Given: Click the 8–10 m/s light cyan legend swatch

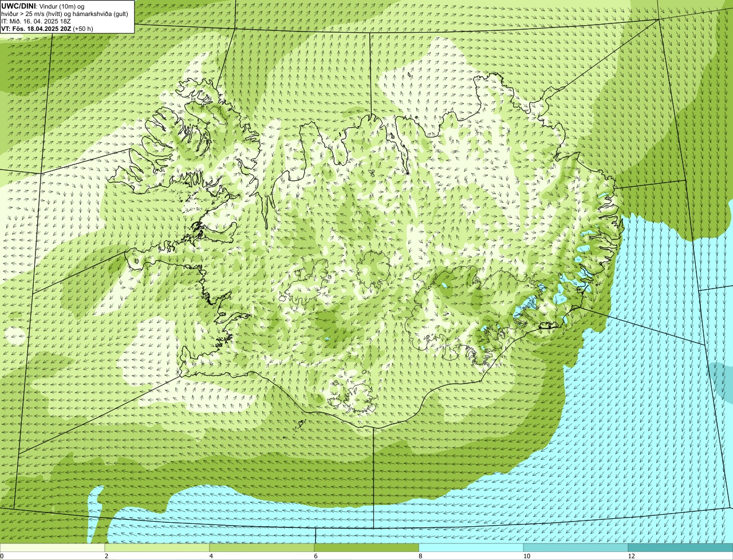Looking at the screenshot, I should [x=472, y=547].
